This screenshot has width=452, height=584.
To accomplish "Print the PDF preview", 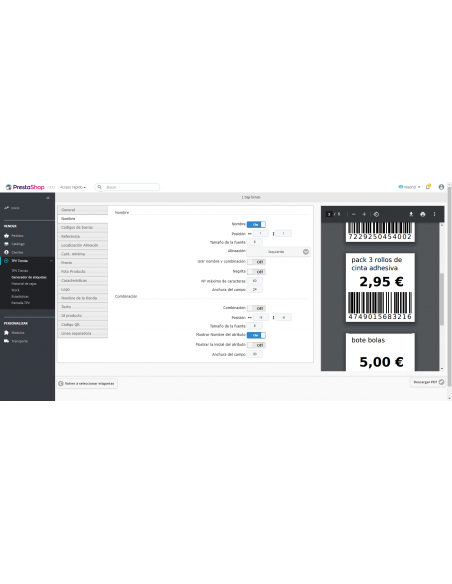I will (x=423, y=214).
